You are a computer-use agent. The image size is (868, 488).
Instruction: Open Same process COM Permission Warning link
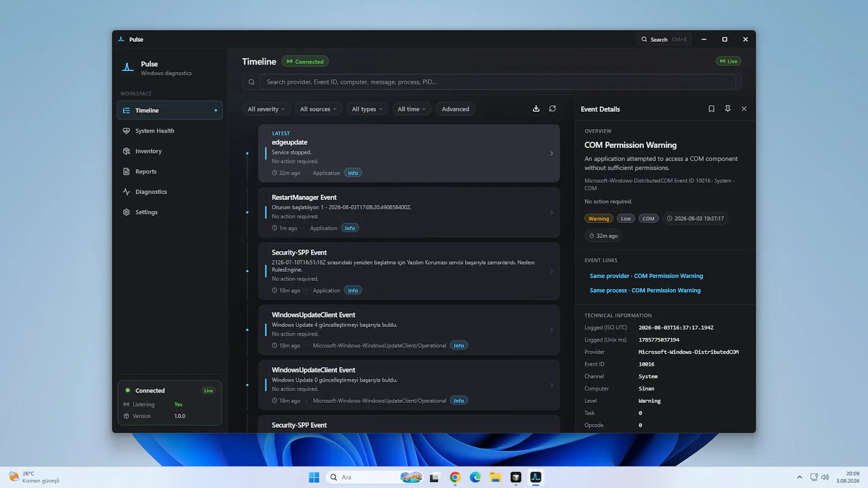645,291
